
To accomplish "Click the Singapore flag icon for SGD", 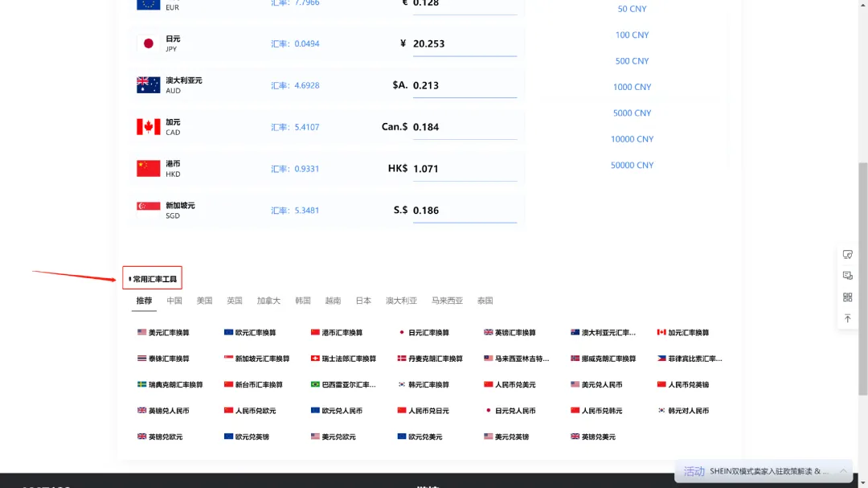I will [149, 210].
